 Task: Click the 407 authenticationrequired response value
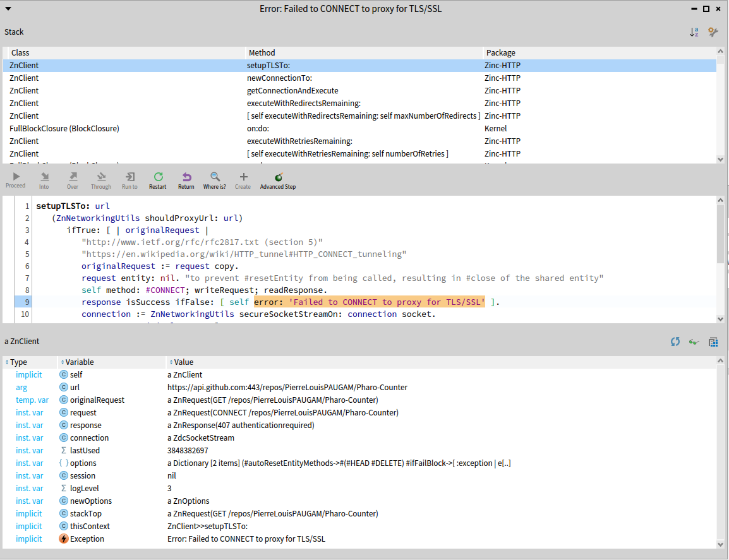coord(241,426)
